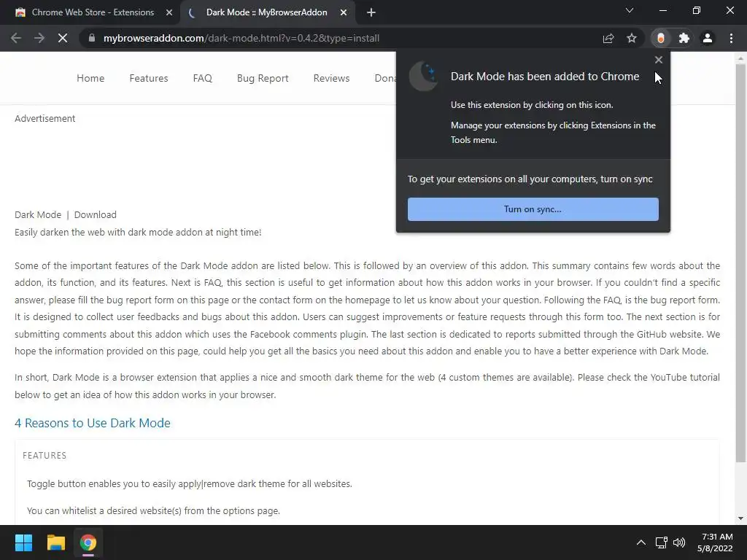Open the clock showing 7:31 AM
Viewport: 747px width, 560px height.
(715, 542)
